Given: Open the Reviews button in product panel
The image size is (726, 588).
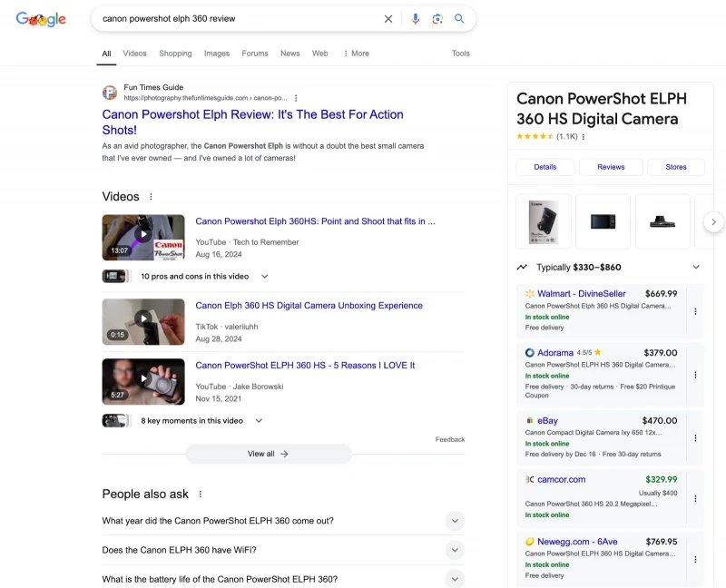Looking at the screenshot, I should point(611,167).
